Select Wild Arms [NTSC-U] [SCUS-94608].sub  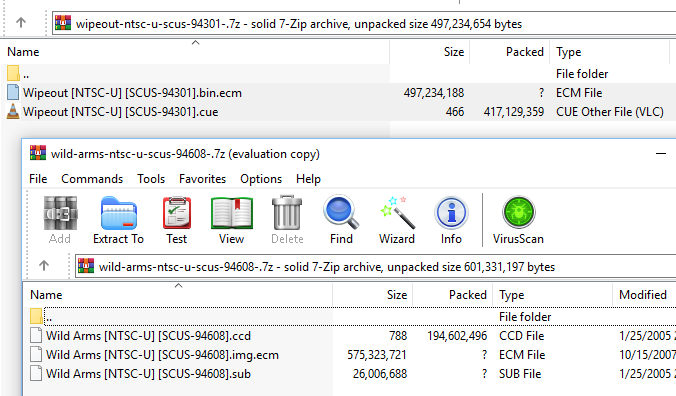(148, 373)
